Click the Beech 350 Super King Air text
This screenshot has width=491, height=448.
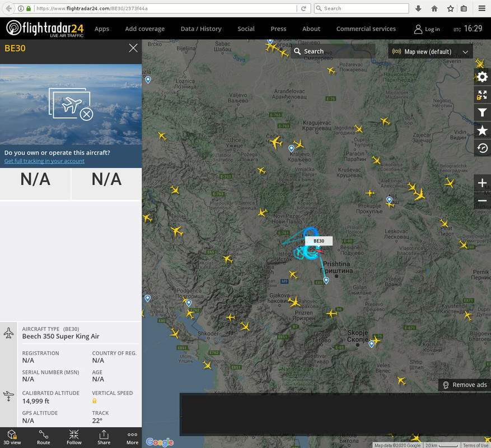click(60, 337)
